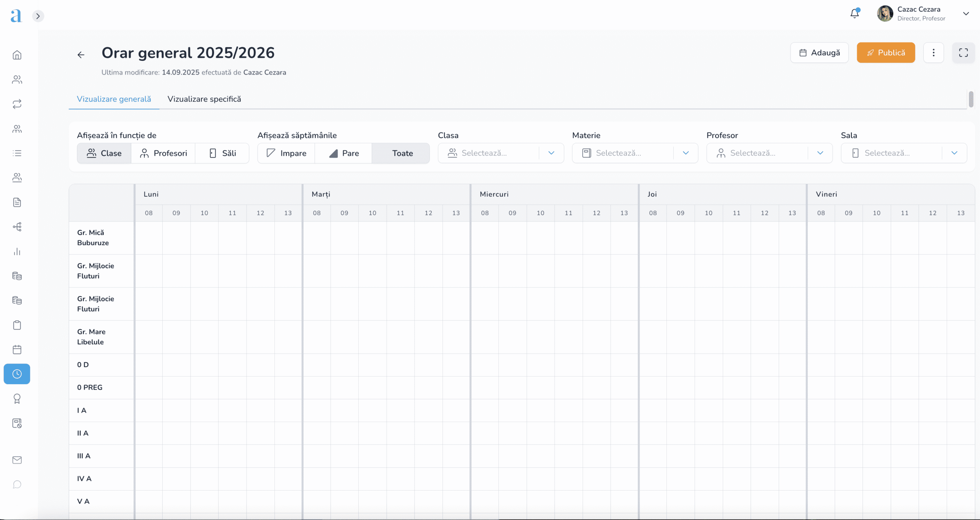Click the Adaugă button
Viewport: 980px width, 520px height.
click(819, 53)
